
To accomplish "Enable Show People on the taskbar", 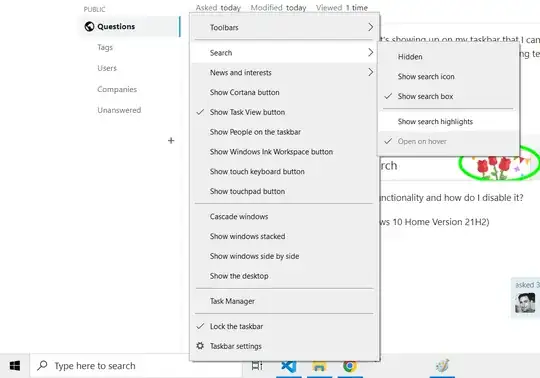I will [285, 132].
